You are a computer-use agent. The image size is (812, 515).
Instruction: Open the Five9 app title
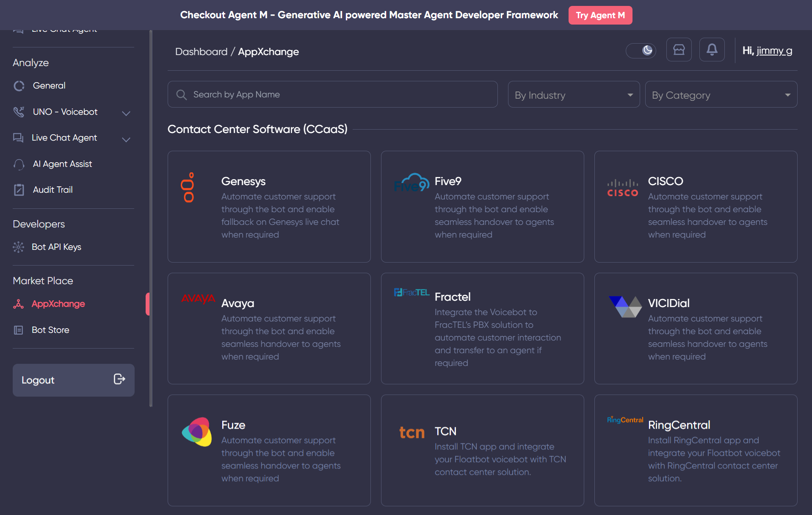(x=448, y=181)
